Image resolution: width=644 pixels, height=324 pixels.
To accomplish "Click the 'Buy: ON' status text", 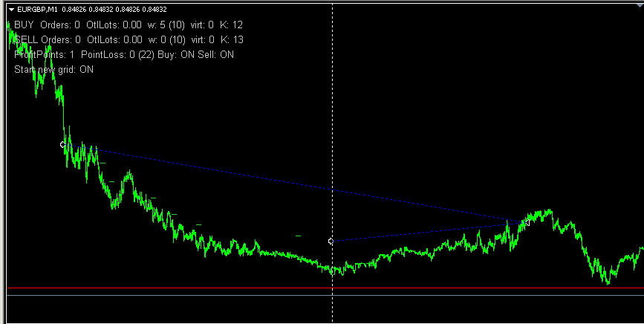I will tap(176, 54).
